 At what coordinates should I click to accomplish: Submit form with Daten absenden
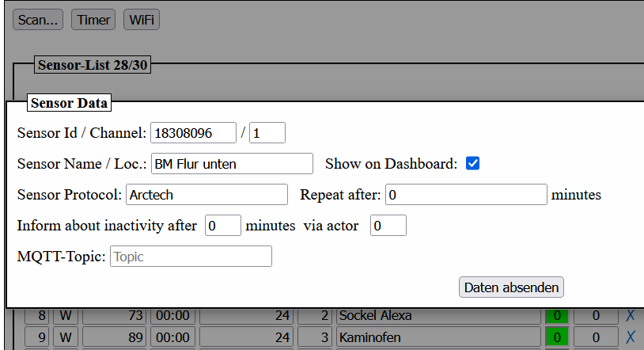511,287
